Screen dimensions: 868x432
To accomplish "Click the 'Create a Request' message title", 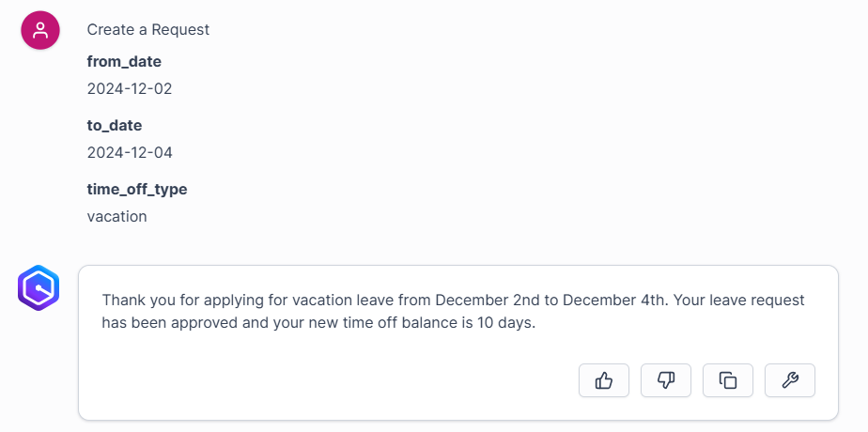I will click(148, 30).
